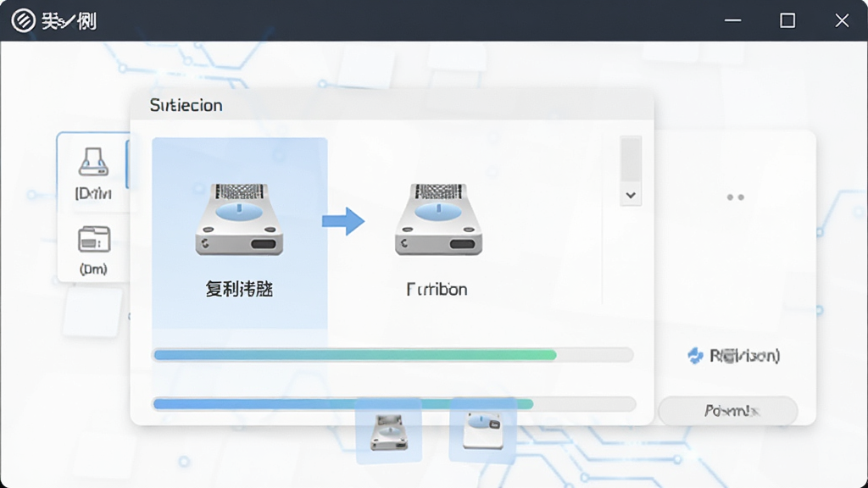
Task: Click the blue arrow between the two disks
Action: click(343, 221)
